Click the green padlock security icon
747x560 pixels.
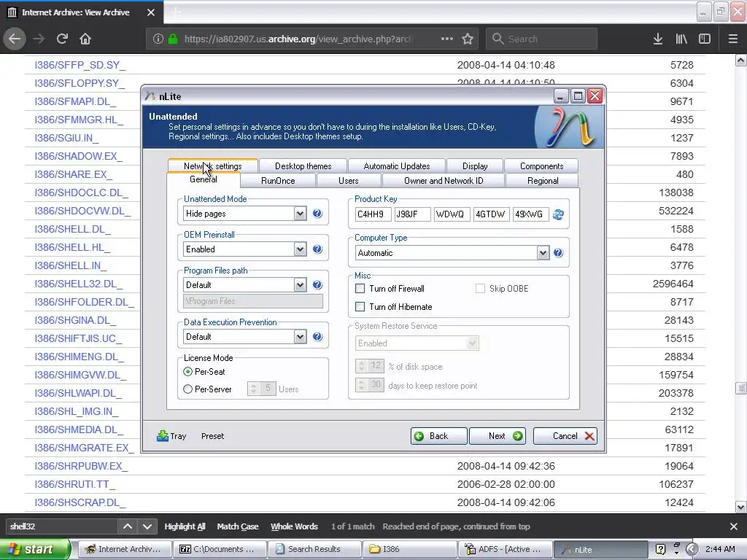click(x=173, y=39)
